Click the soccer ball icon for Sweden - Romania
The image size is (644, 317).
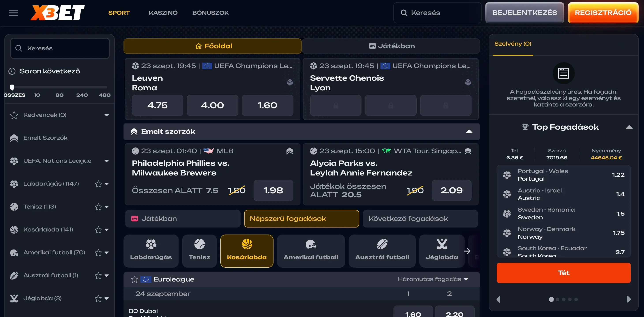[507, 214]
